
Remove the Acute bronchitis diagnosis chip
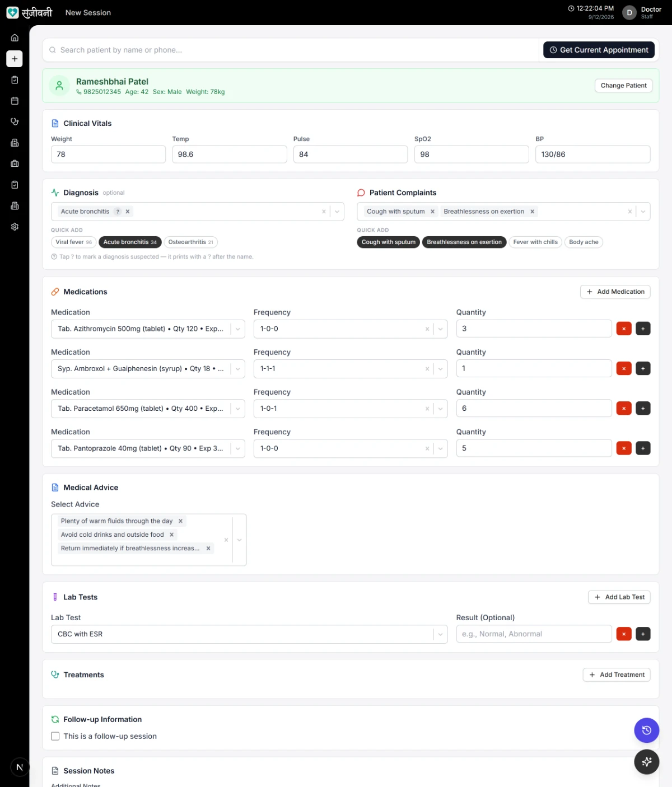[128, 212]
